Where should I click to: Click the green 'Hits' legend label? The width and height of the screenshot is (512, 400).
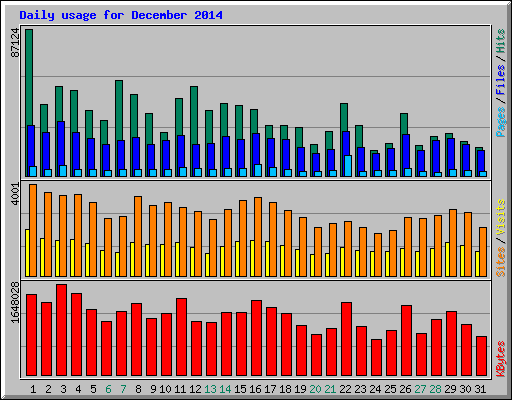click(x=500, y=41)
